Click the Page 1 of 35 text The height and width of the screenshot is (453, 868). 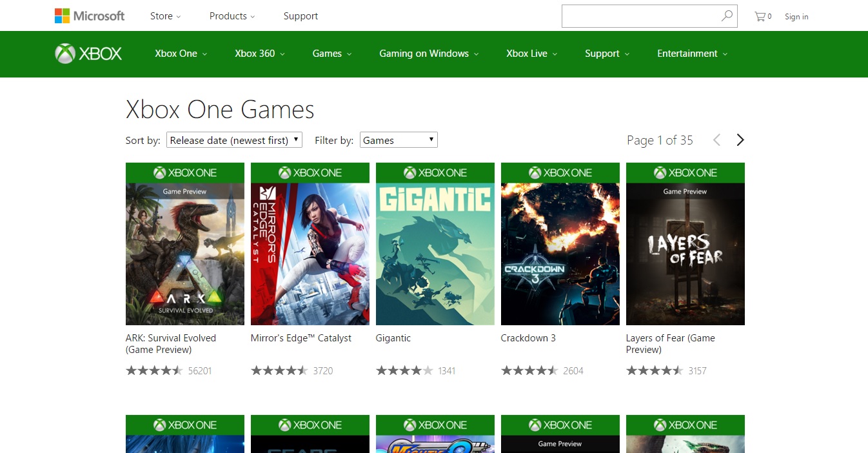(x=660, y=140)
